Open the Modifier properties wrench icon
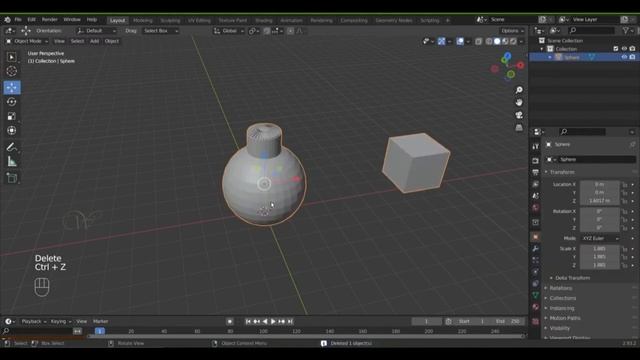Viewport: 640px width, 360px height. point(536,248)
